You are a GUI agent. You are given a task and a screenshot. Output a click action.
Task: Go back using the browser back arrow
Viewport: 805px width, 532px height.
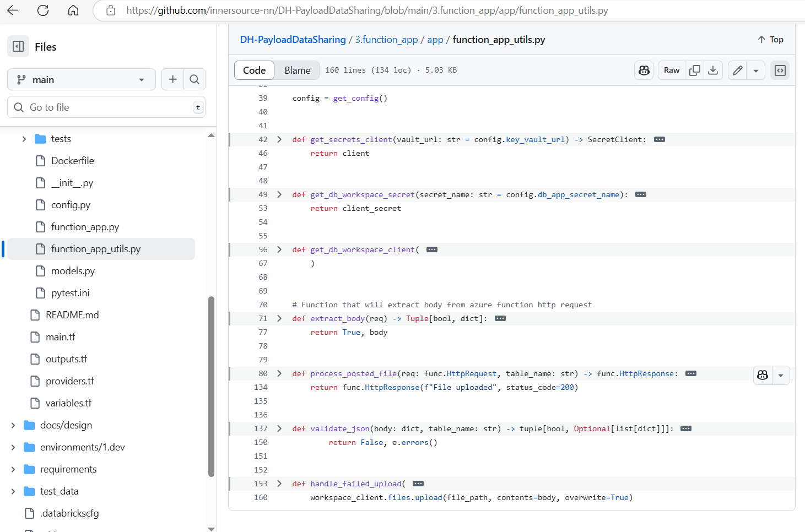click(x=13, y=10)
